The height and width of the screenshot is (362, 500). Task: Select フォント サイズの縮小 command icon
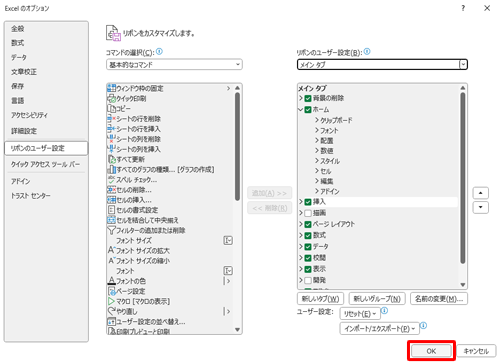point(111,260)
